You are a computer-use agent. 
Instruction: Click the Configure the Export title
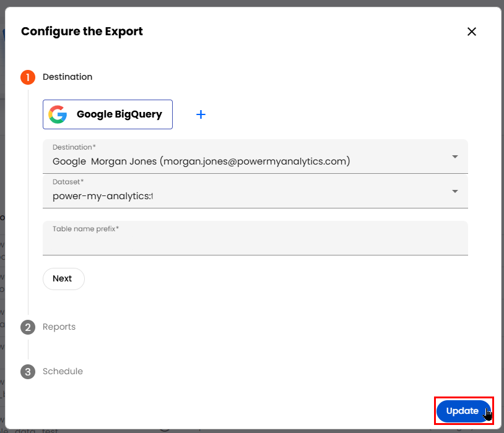tap(82, 32)
